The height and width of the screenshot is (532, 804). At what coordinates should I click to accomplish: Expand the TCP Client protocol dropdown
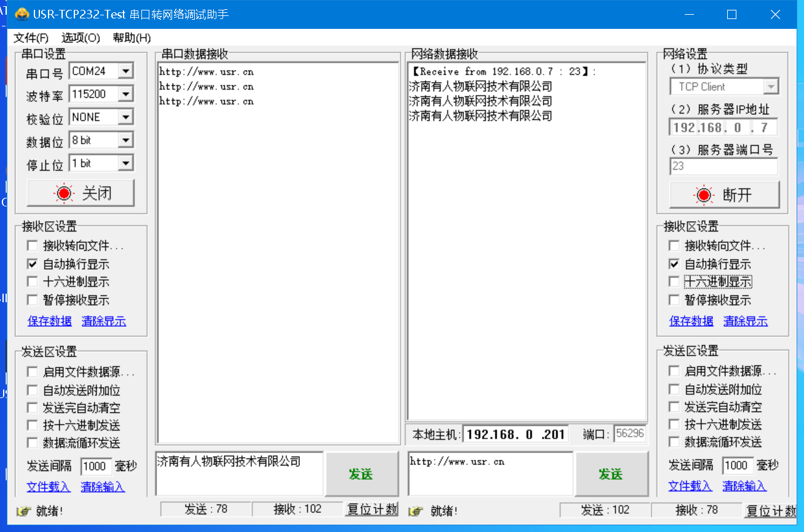771,87
